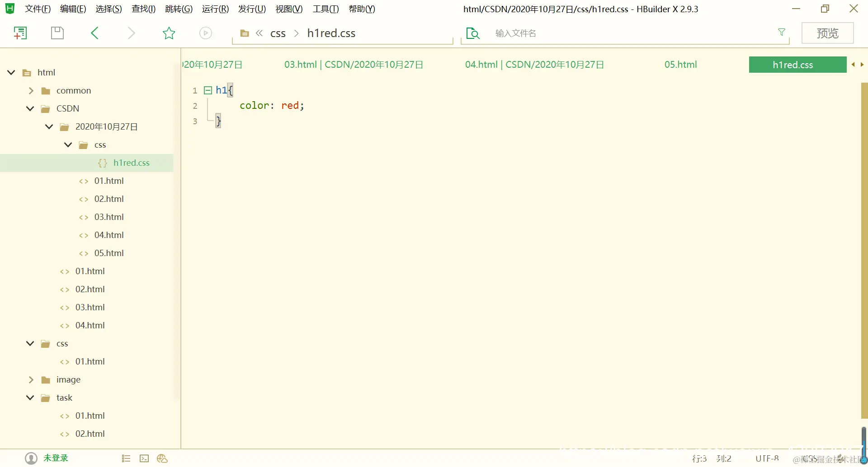Collapse the html root folder

click(11, 72)
